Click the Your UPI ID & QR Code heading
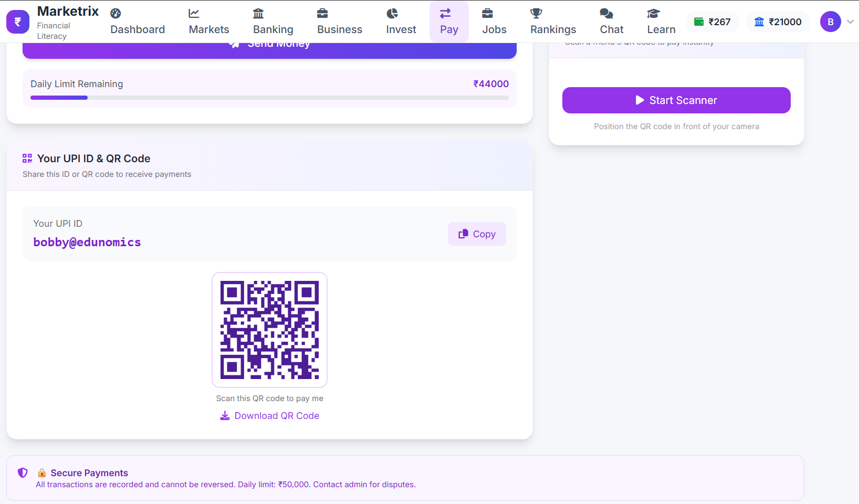Screen dimensions: 859x504 coord(94,159)
